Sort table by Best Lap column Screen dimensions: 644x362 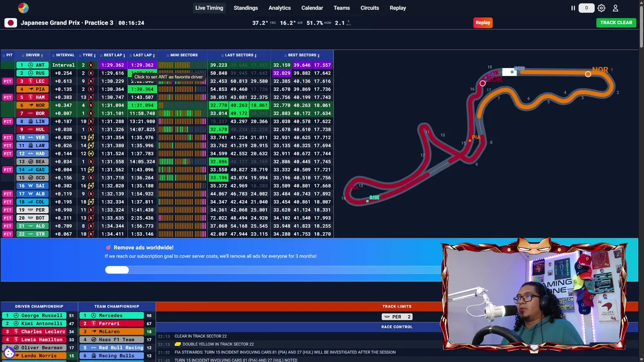pos(114,55)
